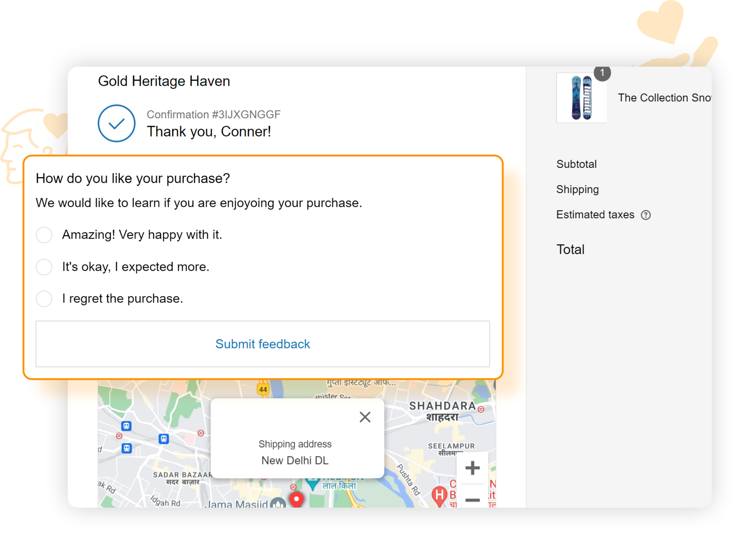This screenshot has width=756, height=552.
Task: Select 'I regret the purchase.' option
Action: pyautogui.click(x=44, y=299)
